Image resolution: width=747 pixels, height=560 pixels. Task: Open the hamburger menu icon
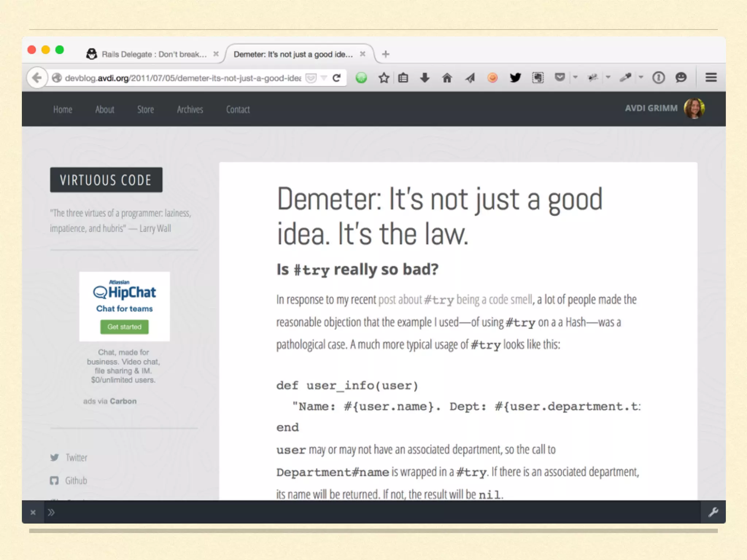click(711, 78)
